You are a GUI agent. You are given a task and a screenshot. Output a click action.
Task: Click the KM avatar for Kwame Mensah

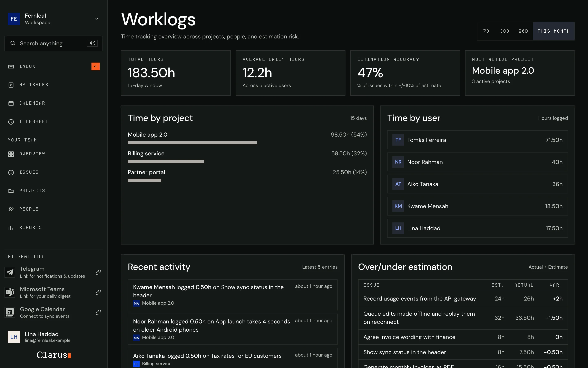[x=398, y=206]
